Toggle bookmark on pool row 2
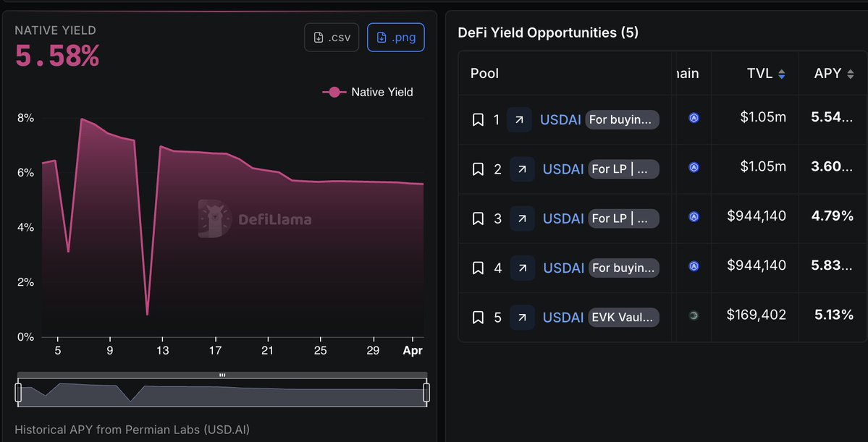The height and width of the screenshot is (442, 868). click(478, 169)
